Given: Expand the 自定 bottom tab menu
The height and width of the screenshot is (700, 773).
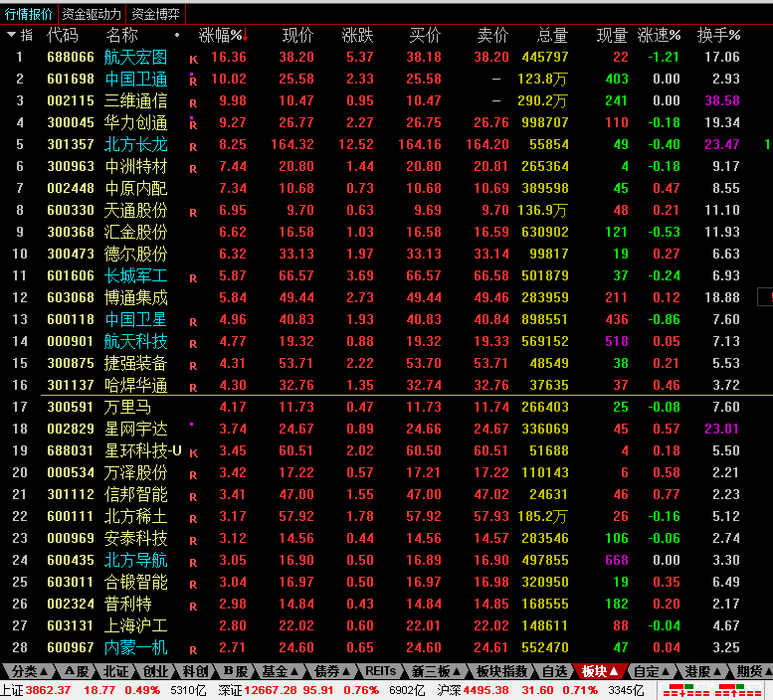Looking at the screenshot, I should (666, 671).
